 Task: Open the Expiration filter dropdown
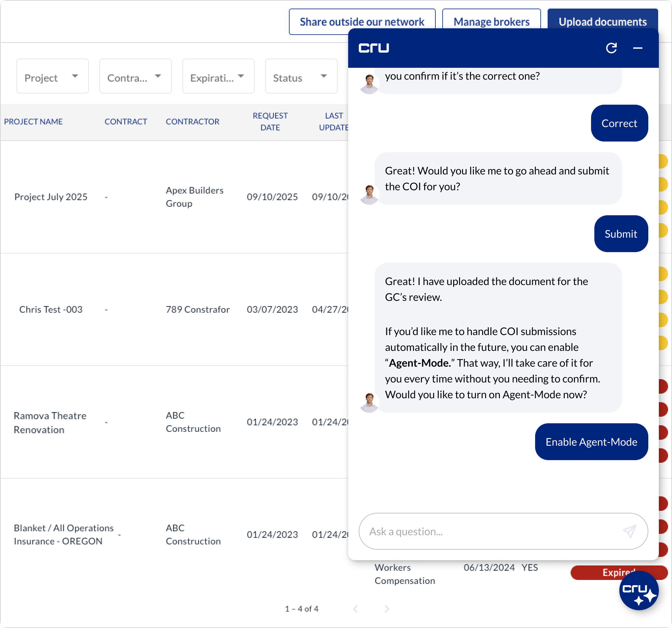(218, 76)
